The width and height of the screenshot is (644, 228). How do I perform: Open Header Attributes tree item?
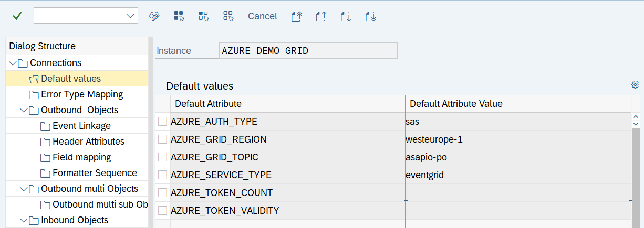pyautogui.click(x=88, y=142)
